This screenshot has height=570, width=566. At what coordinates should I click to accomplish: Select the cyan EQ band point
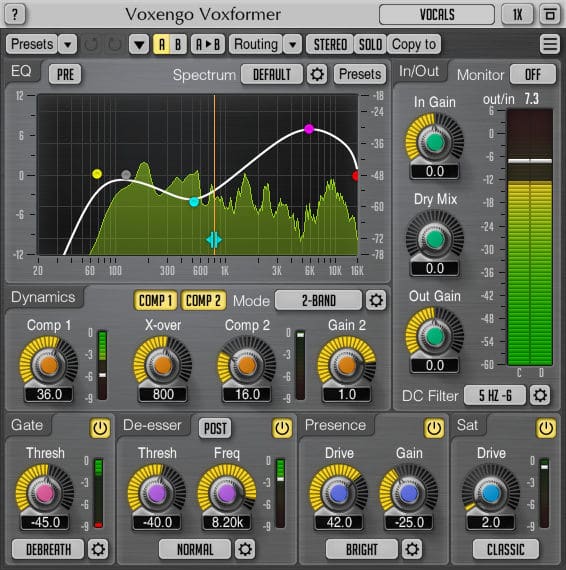(194, 202)
